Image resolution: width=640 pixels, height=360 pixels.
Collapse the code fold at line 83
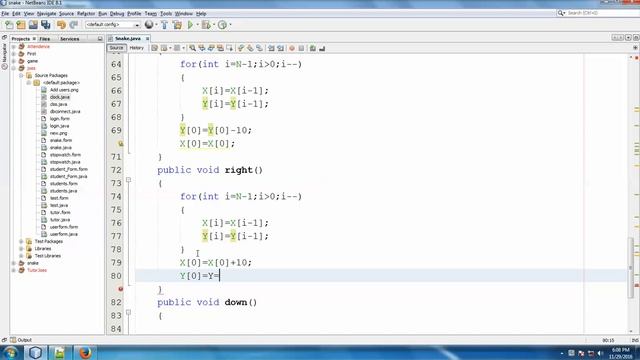point(129,312)
